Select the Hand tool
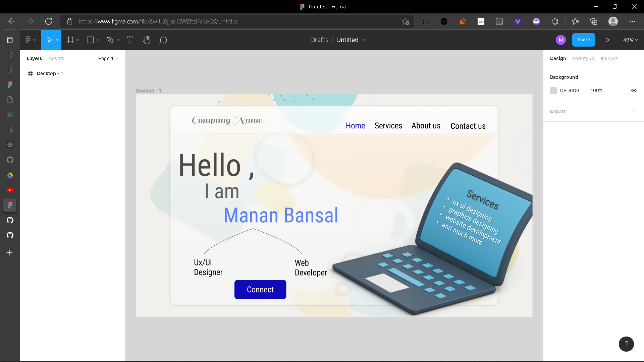This screenshot has height=362, width=644. pyautogui.click(x=147, y=40)
